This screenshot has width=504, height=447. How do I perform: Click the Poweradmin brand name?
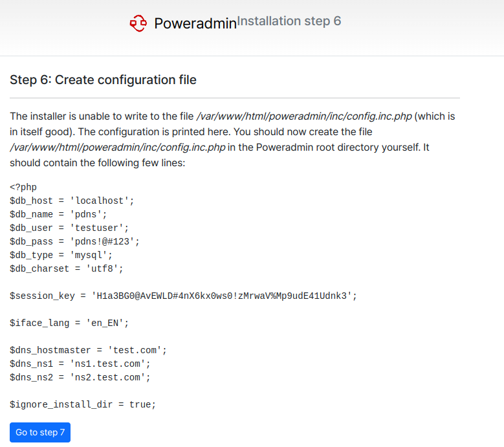click(195, 23)
